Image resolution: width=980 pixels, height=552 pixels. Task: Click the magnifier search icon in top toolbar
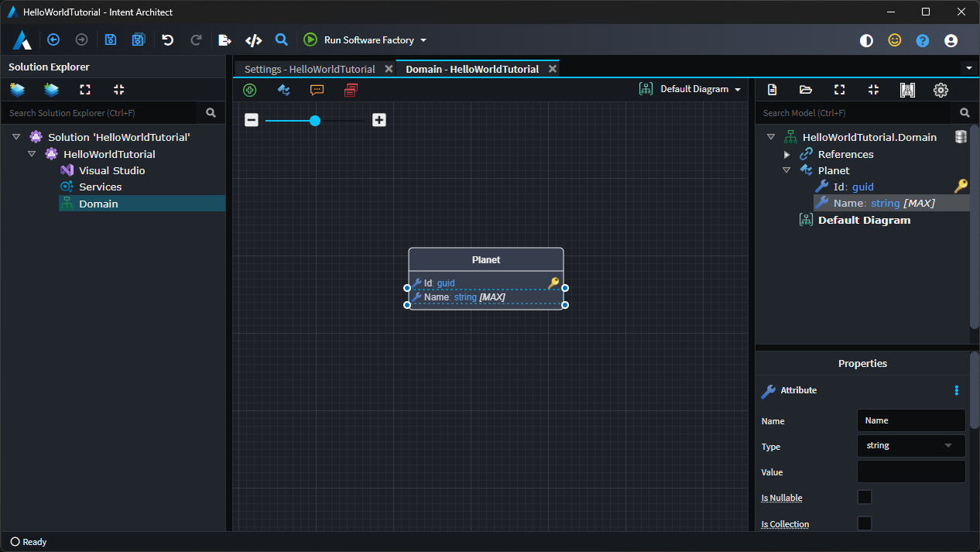tap(282, 39)
